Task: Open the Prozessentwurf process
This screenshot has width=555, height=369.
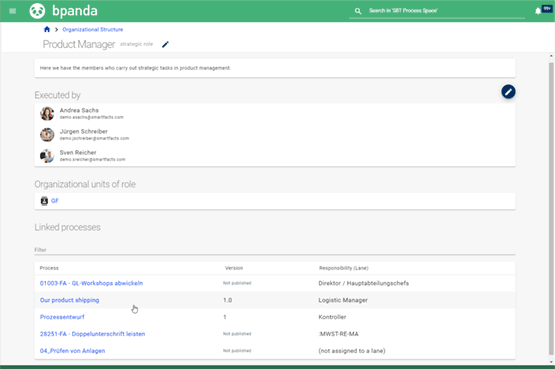Action: pos(62,317)
